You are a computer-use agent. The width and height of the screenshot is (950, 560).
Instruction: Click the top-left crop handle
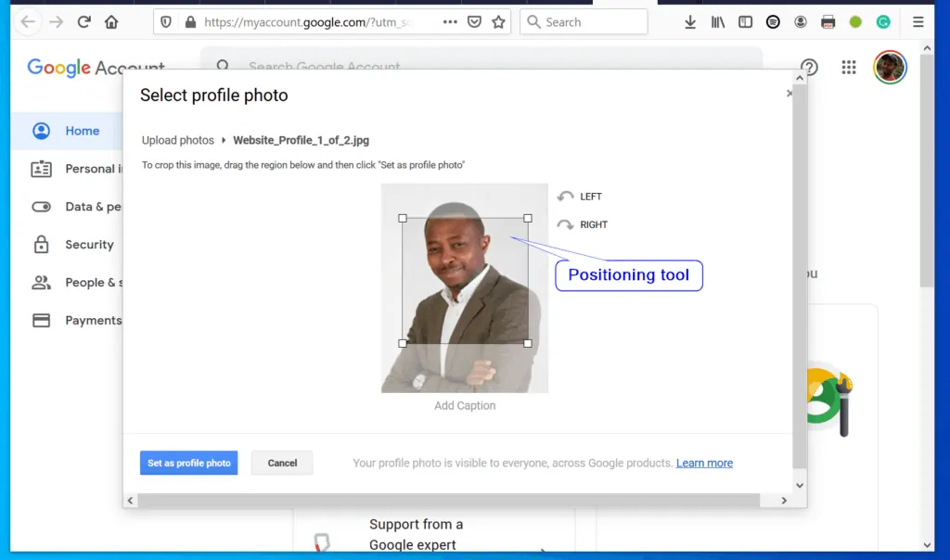[403, 219]
